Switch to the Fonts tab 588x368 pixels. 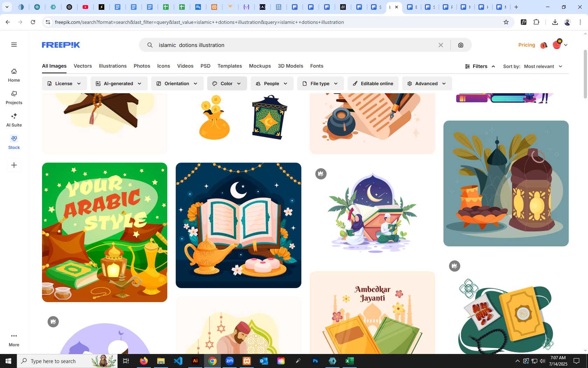(x=317, y=66)
